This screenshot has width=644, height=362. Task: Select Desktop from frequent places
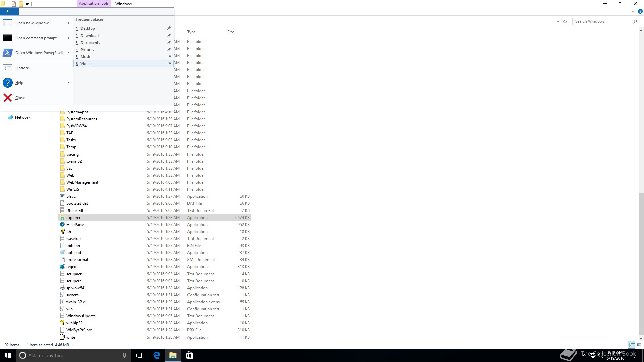pyautogui.click(x=123, y=28)
